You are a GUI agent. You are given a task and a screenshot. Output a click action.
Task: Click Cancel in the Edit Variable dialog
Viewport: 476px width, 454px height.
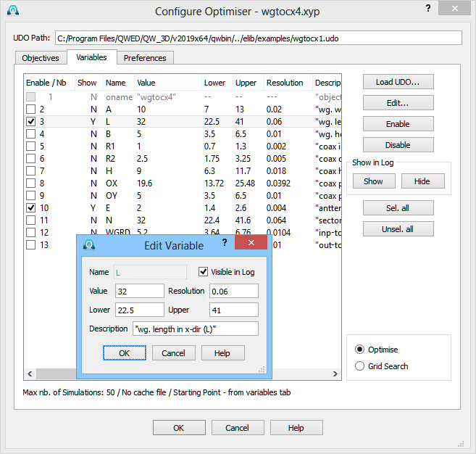pyautogui.click(x=173, y=352)
